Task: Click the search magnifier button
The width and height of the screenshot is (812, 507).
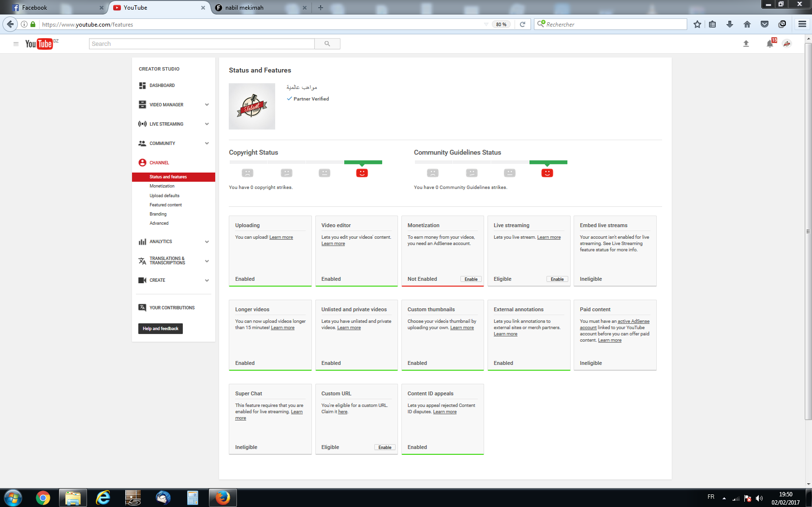Action: click(327, 44)
